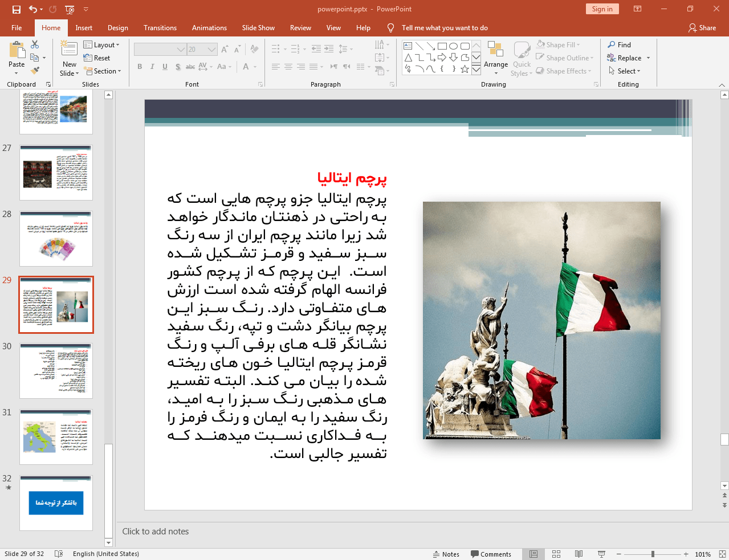Apply strikethrough to text
Image resolution: width=729 pixels, height=560 pixels.
tap(190, 67)
